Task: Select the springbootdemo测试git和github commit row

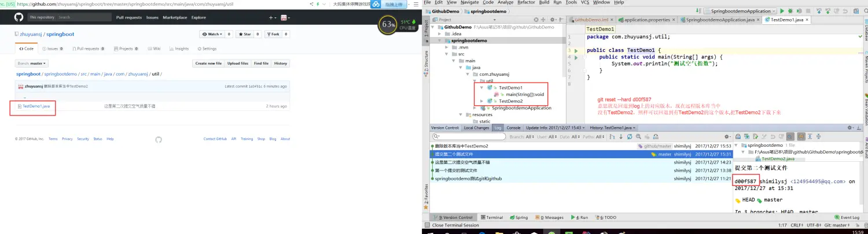Action: (582, 179)
